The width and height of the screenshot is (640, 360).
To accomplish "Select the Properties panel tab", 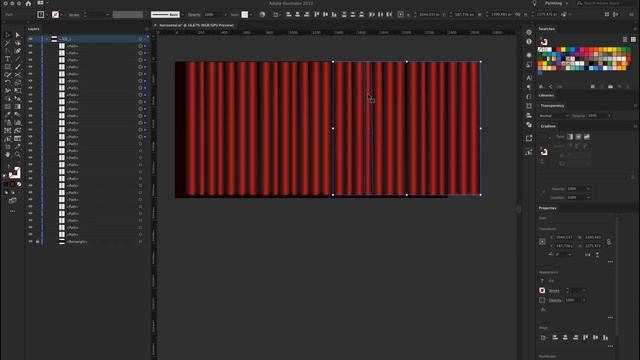I will pyautogui.click(x=548, y=208).
